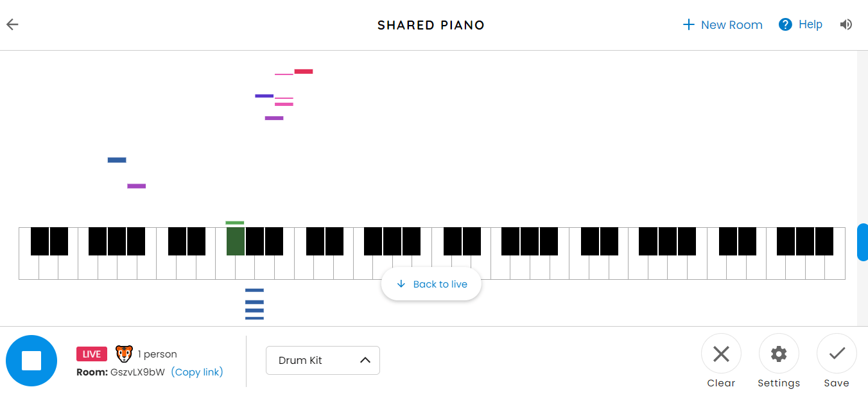The width and height of the screenshot is (868, 396).
Task: Expand instrument options from the selector
Action: [x=322, y=360]
